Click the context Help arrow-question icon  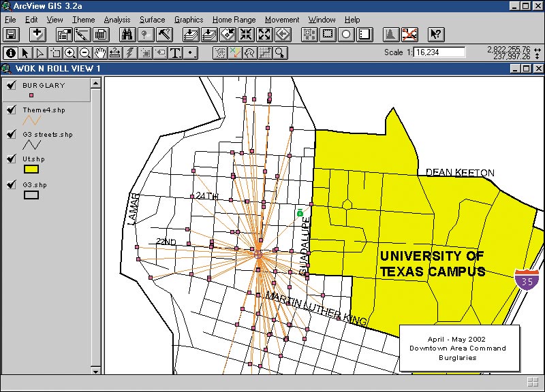coord(436,35)
